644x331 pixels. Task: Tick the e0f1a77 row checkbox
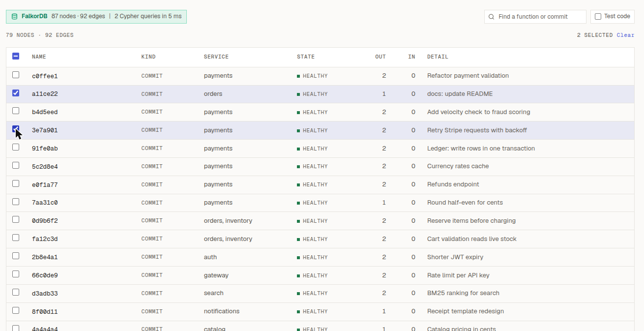(x=16, y=183)
